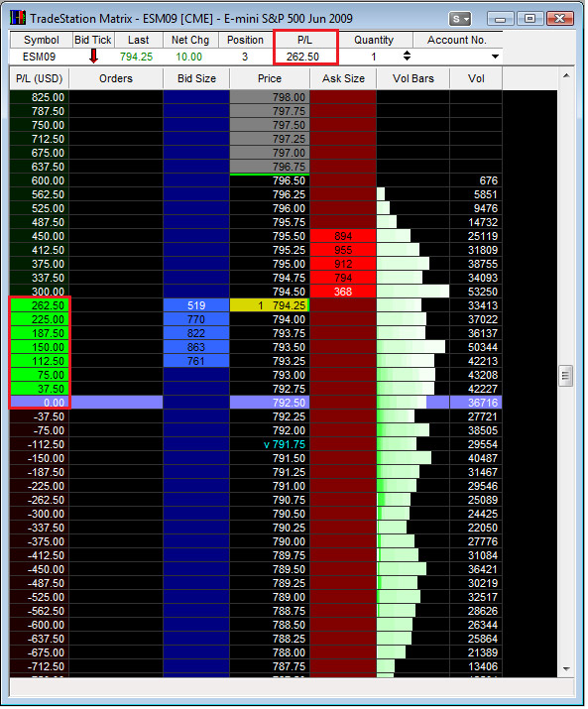Viewport: 588px width, 709px height.
Task: Click the Position value 3
Action: 245,57
